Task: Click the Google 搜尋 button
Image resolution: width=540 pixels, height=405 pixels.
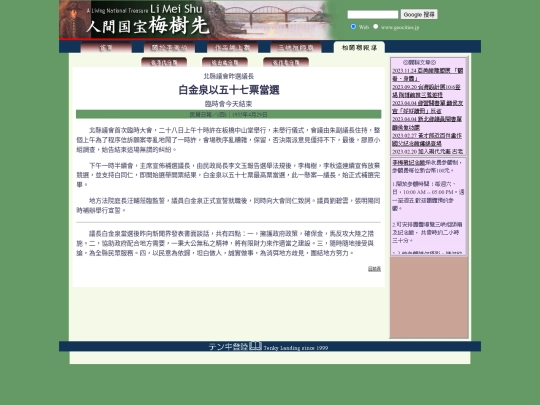Action: pyautogui.click(x=419, y=14)
